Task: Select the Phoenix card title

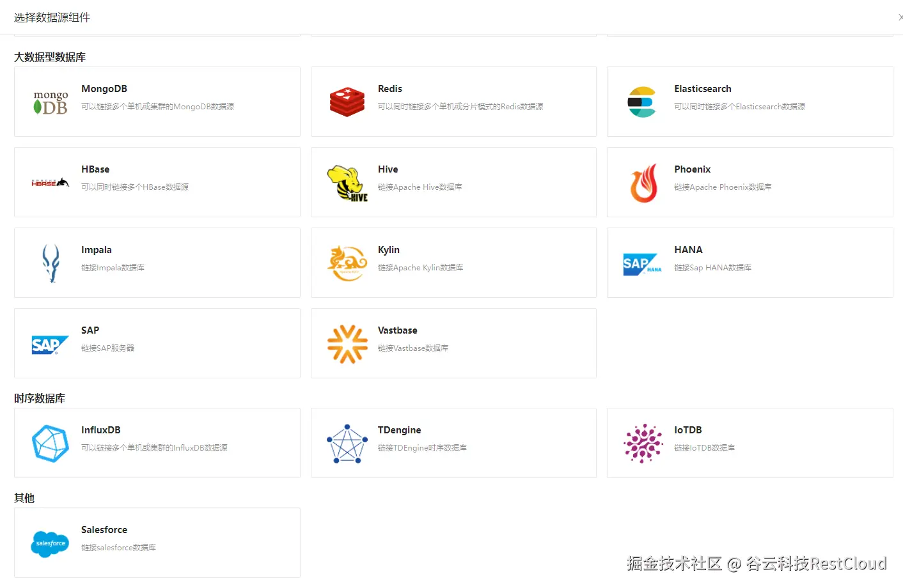Action: (x=693, y=169)
